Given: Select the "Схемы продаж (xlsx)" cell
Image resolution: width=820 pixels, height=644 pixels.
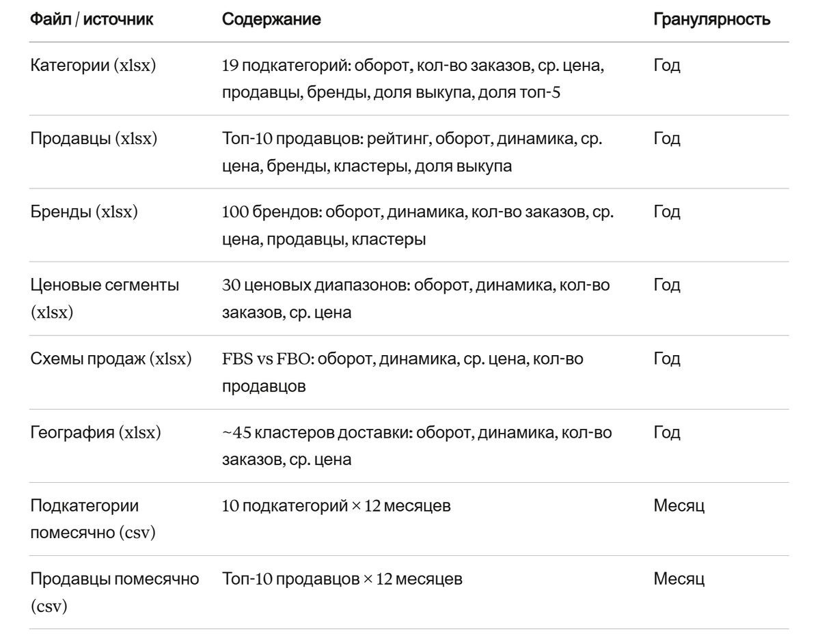Looking at the screenshot, I should [111, 359].
